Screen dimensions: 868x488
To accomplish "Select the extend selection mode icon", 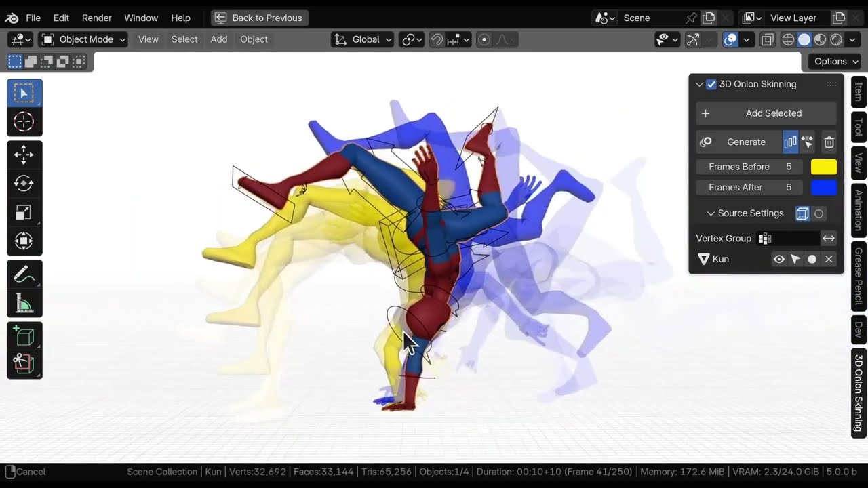I will coord(31,62).
